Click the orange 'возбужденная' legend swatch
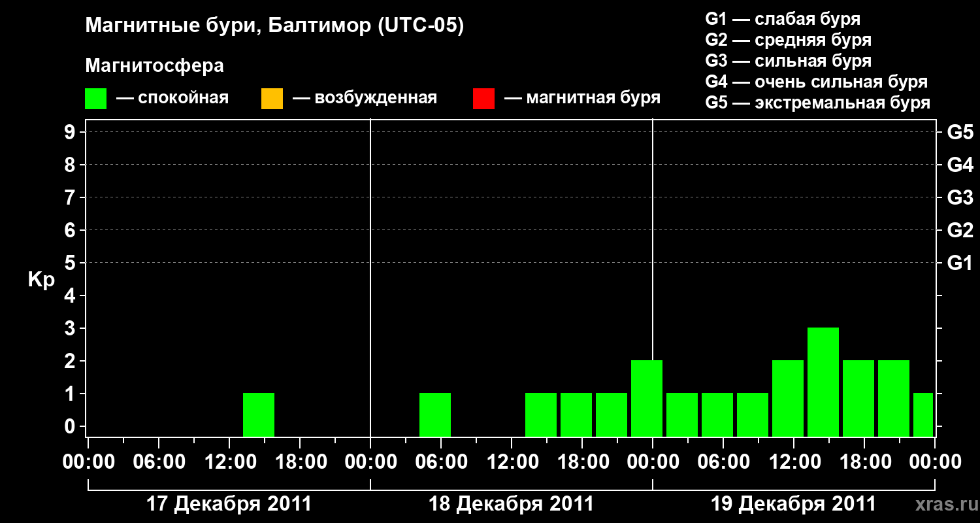 (272, 99)
